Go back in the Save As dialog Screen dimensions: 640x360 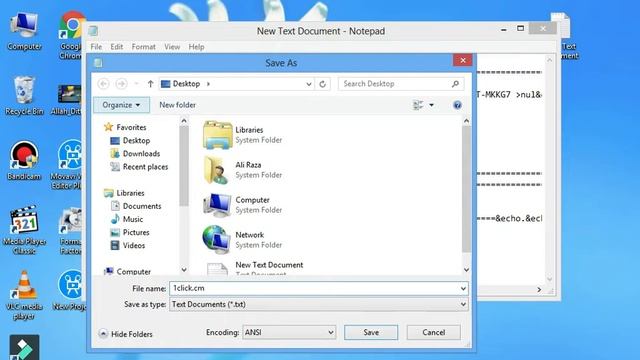[104, 84]
